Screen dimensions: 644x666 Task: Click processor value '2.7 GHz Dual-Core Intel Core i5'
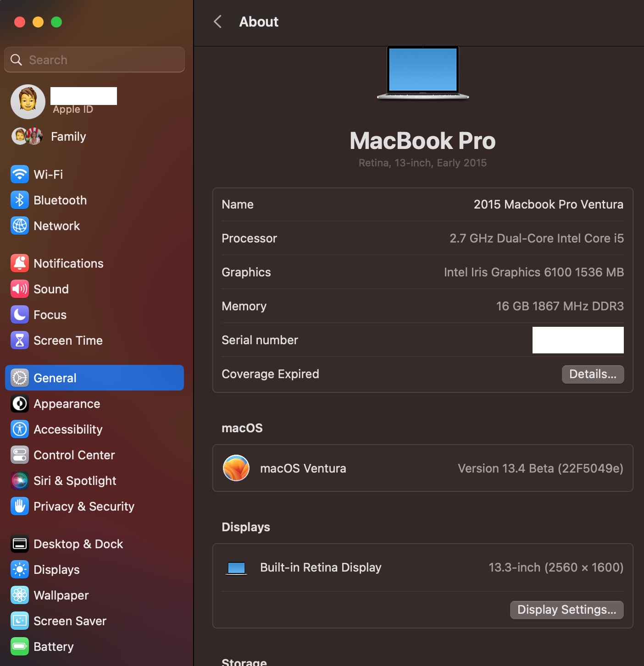click(537, 238)
